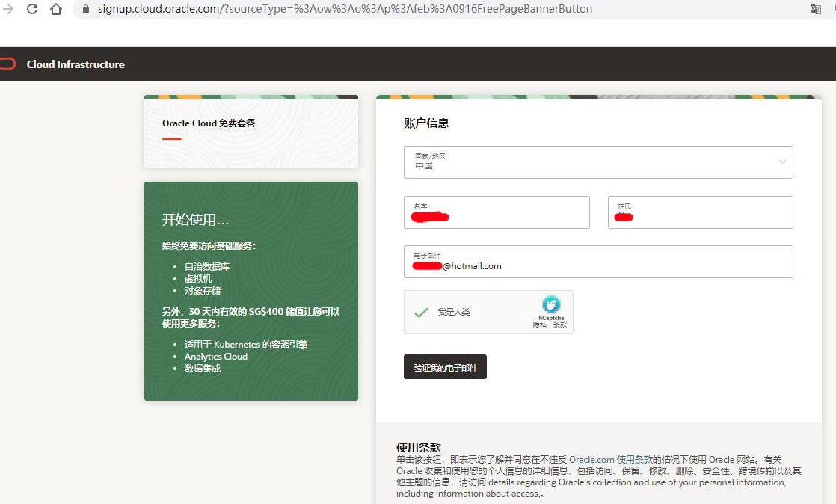Image resolution: width=836 pixels, height=504 pixels.
Task: Toggle the 我是人类 captcha checkbox
Action: pos(421,312)
